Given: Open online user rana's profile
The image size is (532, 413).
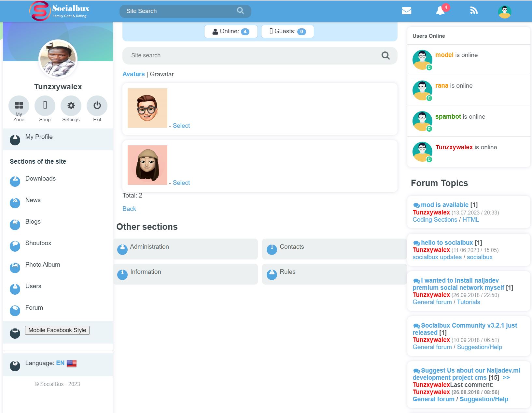Looking at the screenshot, I should pyautogui.click(x=442, y=85).
